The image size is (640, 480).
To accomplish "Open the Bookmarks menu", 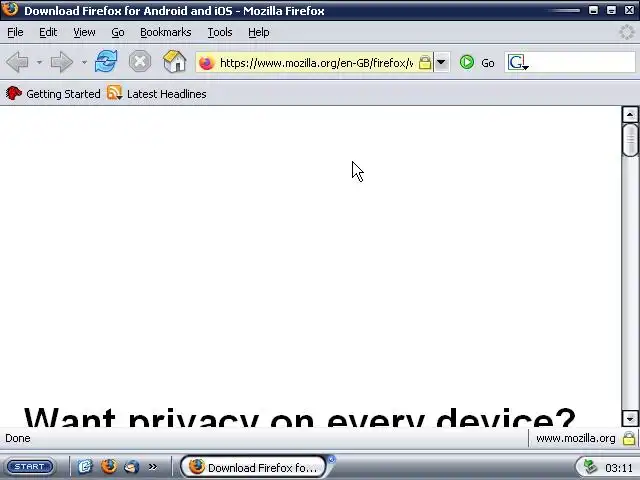I will [x=166, y=32].
